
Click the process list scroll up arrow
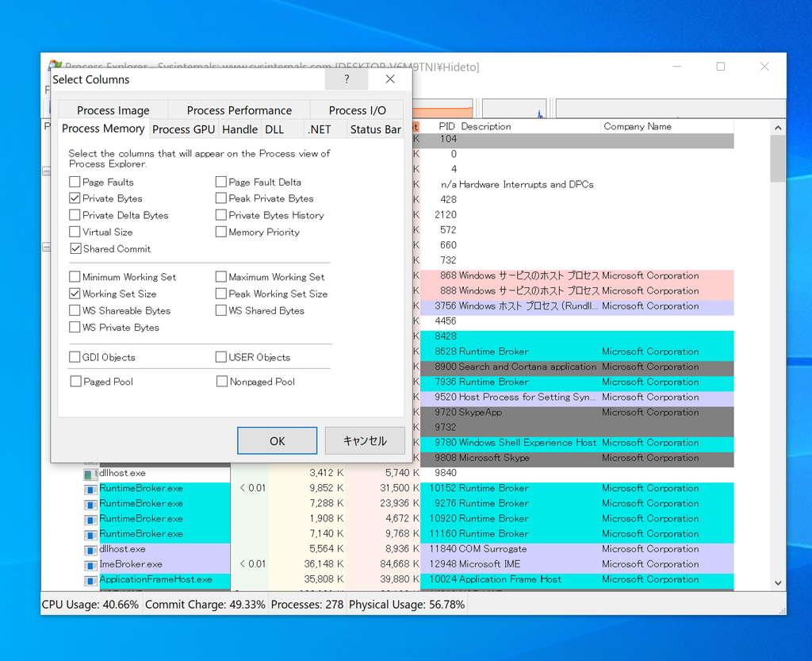778,128
